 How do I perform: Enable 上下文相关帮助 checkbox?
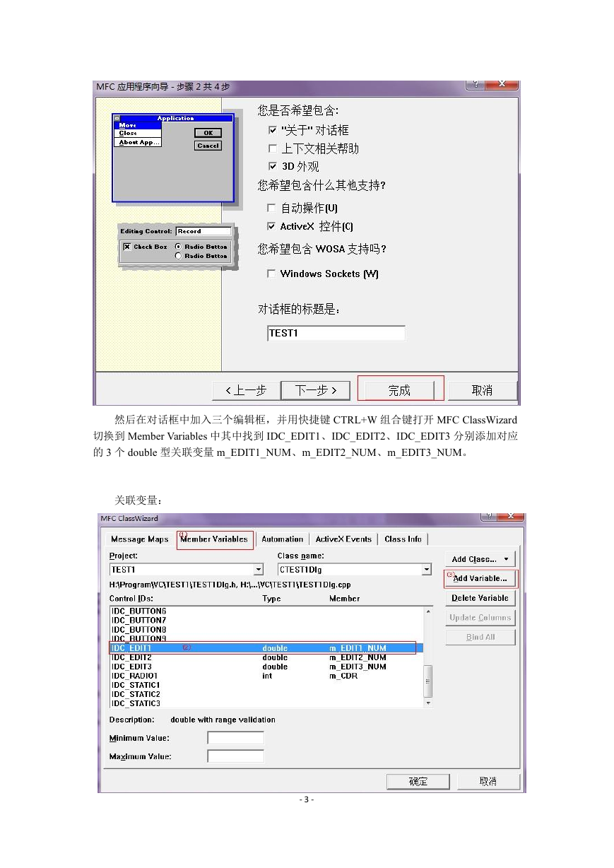pos(273,148)
